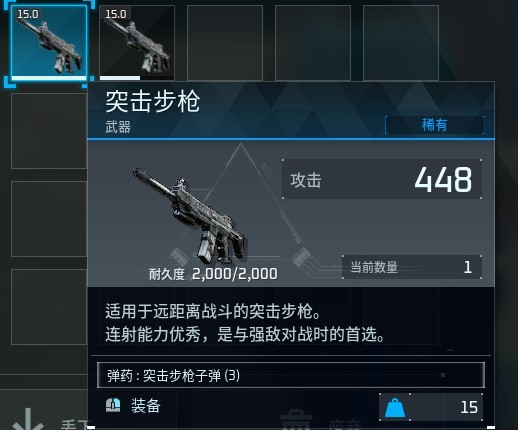The width and height of the screenshot is (518, 430).
Task: Click the 装备 equip button
Action: pyautogui.click(x=146, y=406)
